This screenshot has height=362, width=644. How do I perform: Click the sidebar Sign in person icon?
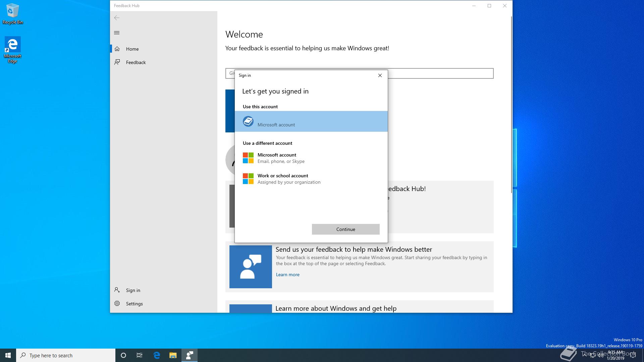[x=117, y=290]
